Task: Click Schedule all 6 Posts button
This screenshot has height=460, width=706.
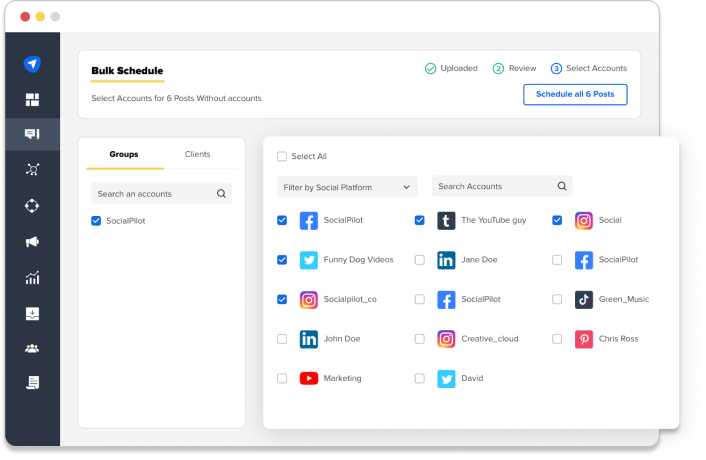Action: point(575,95)
